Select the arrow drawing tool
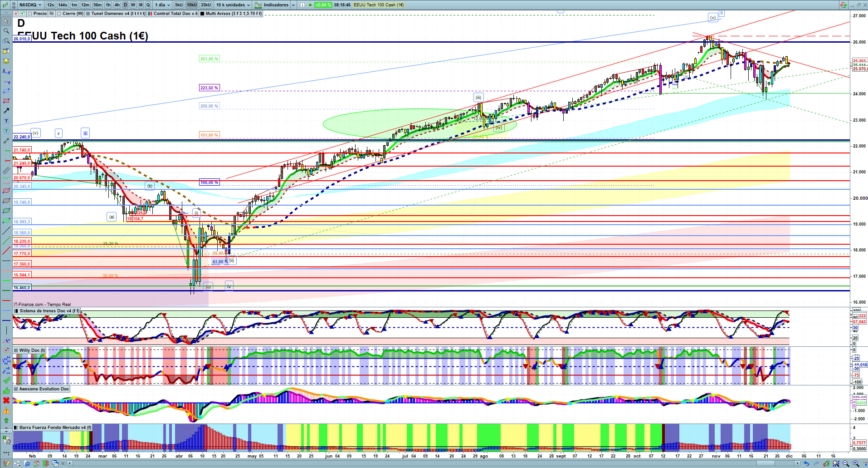The width and height of the screenshot is (868, 468). (x=6, y=111)
